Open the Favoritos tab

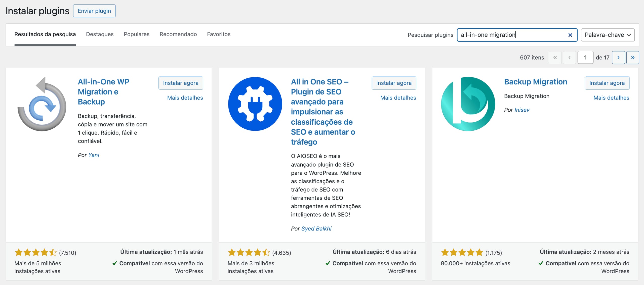[219, 34]
